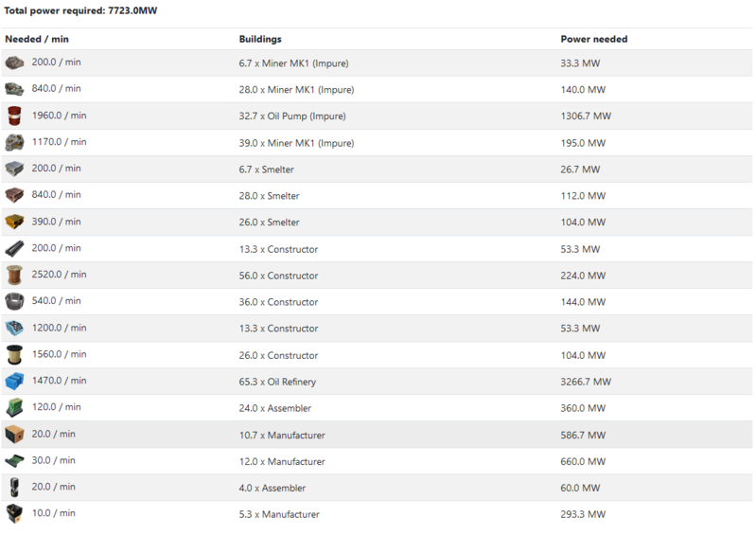Click the Power needed column header
The height and width of the screenshot is (535, 756).
tap(594, 39)
